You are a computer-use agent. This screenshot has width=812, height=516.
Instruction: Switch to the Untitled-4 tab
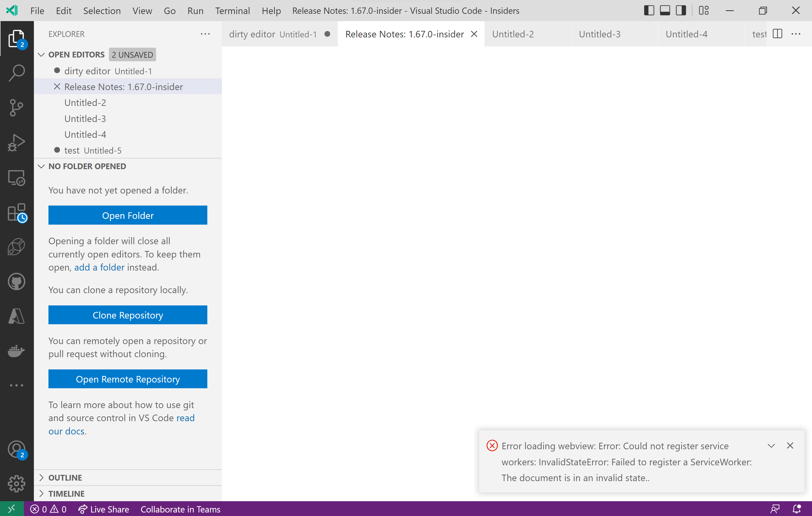(701, 34)
